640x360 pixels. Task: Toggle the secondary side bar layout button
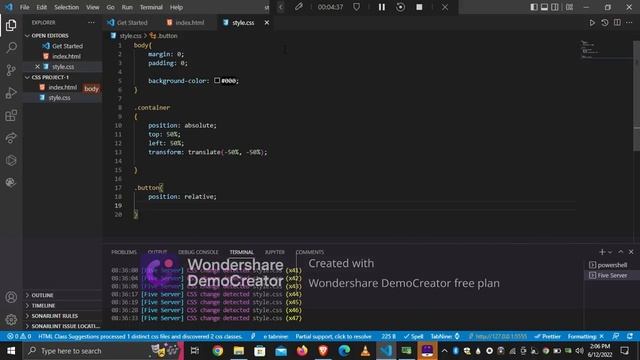555,7
